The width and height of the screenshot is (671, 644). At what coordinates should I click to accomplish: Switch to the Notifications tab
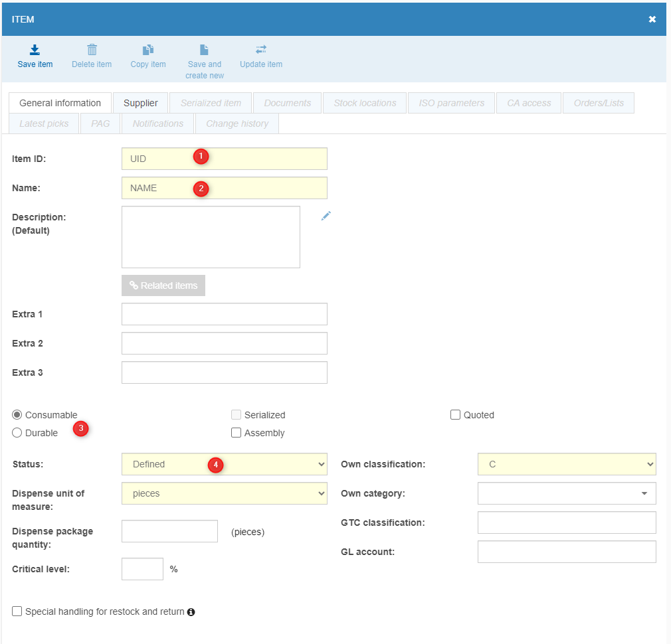click(158, 123)
